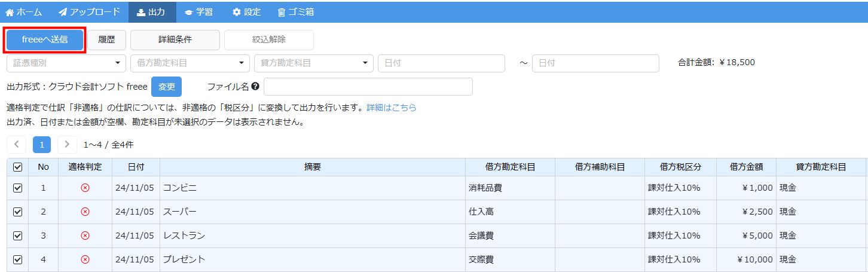Click the help icon beside ファイル名
This screenshot has width=868, height=272.
255,87
